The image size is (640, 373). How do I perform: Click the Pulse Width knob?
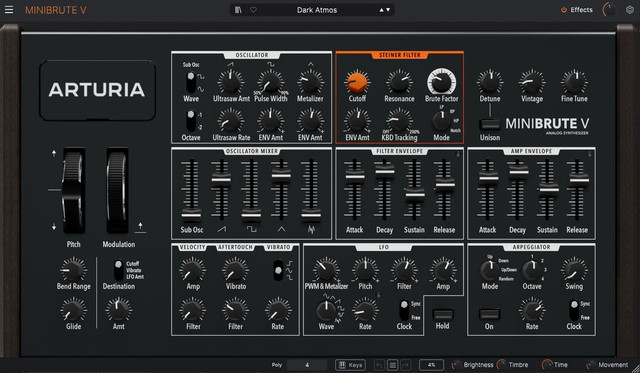[x=270, y=82]
